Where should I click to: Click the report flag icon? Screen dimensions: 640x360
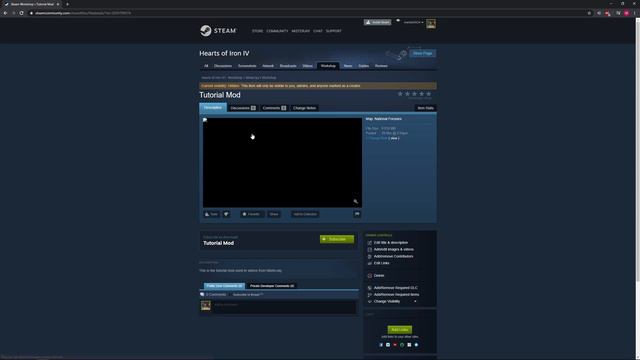pyautogui.click(x=357, y=214)
